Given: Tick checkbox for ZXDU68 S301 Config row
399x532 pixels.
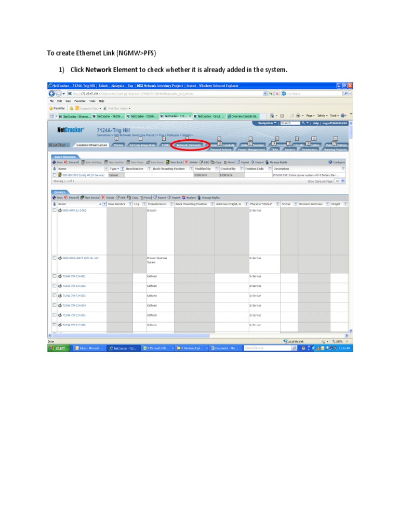Looking at the screenshot, I should pyautogui.click(x=54, y=175).
